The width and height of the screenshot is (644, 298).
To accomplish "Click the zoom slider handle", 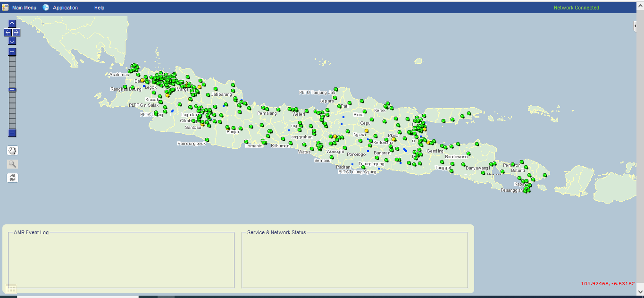I will (12, 89).
